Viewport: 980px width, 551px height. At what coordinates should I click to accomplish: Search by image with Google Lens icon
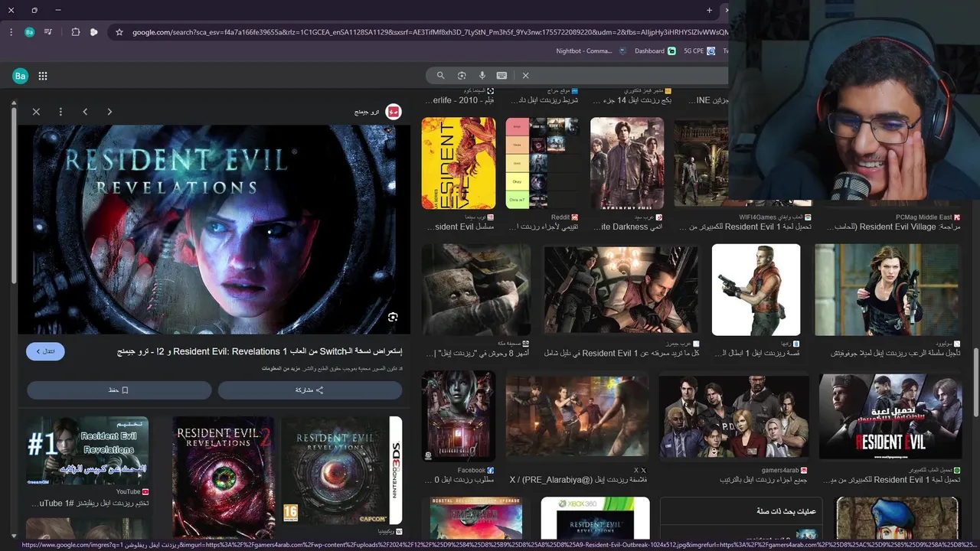pos(462,75)
